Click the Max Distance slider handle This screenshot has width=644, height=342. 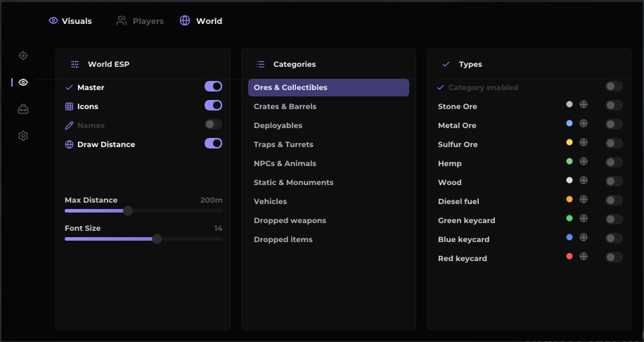coord(128,211)
